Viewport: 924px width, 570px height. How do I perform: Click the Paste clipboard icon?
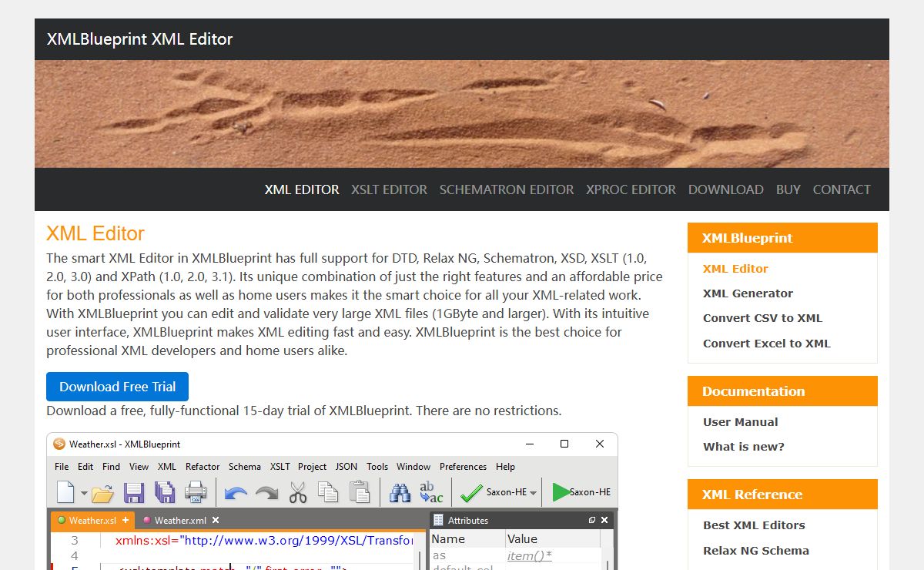coord(360,492)
